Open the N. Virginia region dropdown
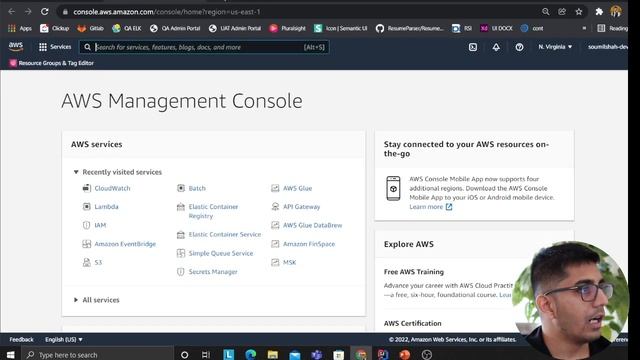The image size is (640, 360). [x=555, y=47]
